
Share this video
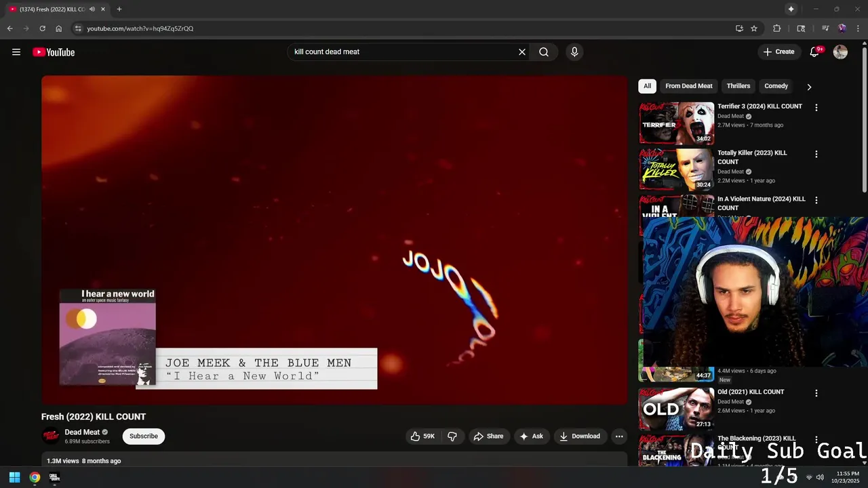488,436
